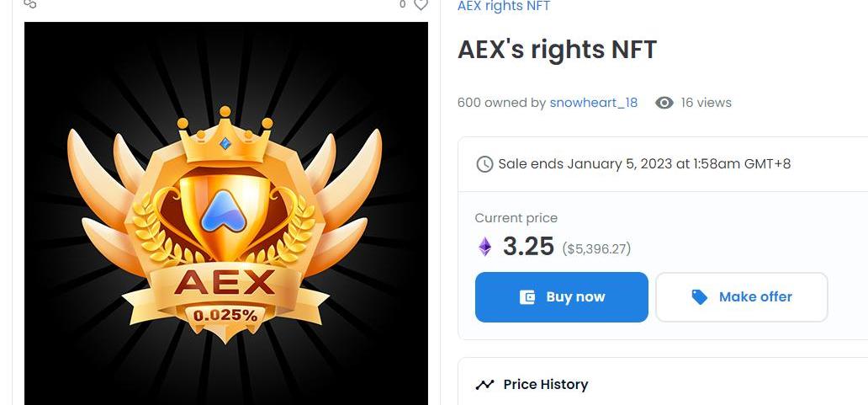This screenshot has width=868, height=405.
Task: Click the 16 views label
Action: click(706, 103)
